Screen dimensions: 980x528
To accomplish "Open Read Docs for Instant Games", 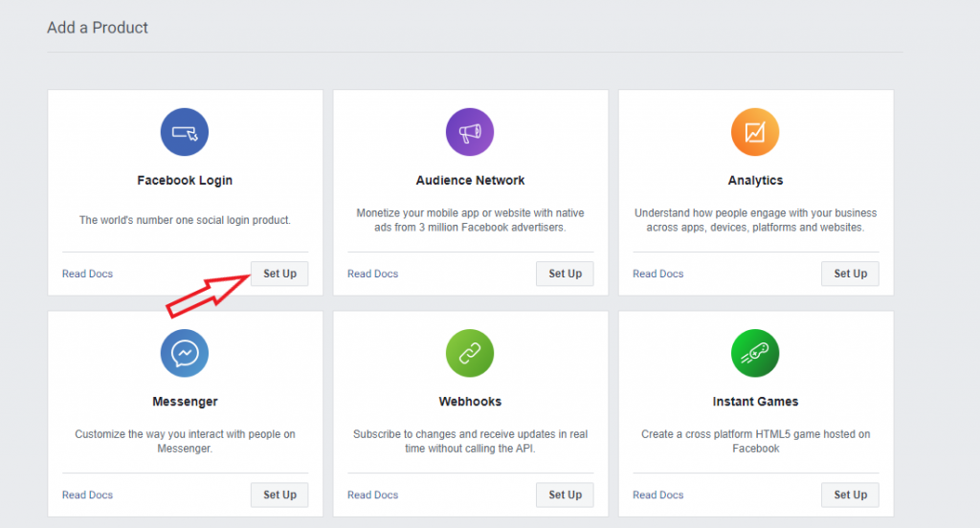I will 657,495.
